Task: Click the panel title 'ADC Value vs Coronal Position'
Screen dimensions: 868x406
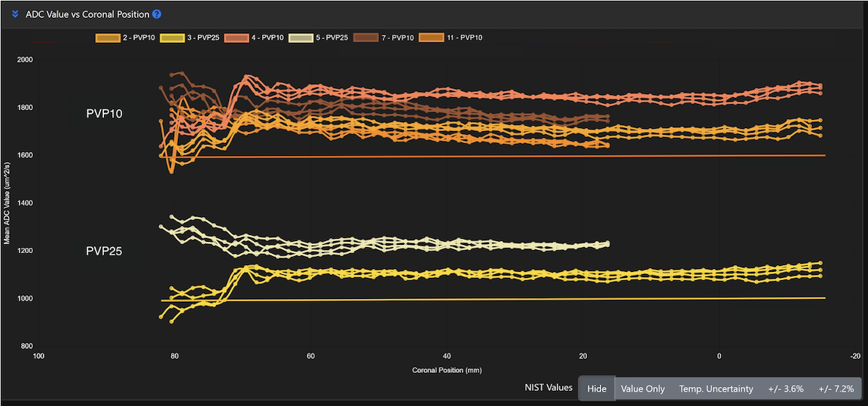Action: coord(87,14)
